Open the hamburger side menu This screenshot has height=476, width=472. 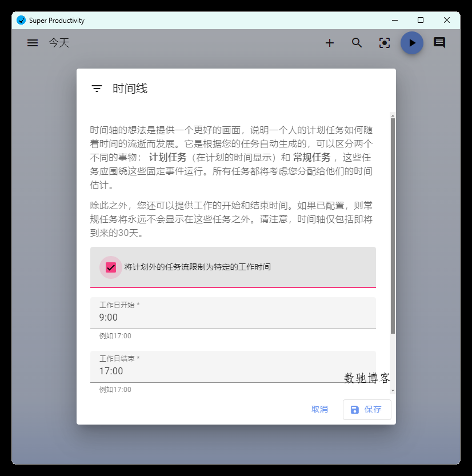click(x=33, y=43)
